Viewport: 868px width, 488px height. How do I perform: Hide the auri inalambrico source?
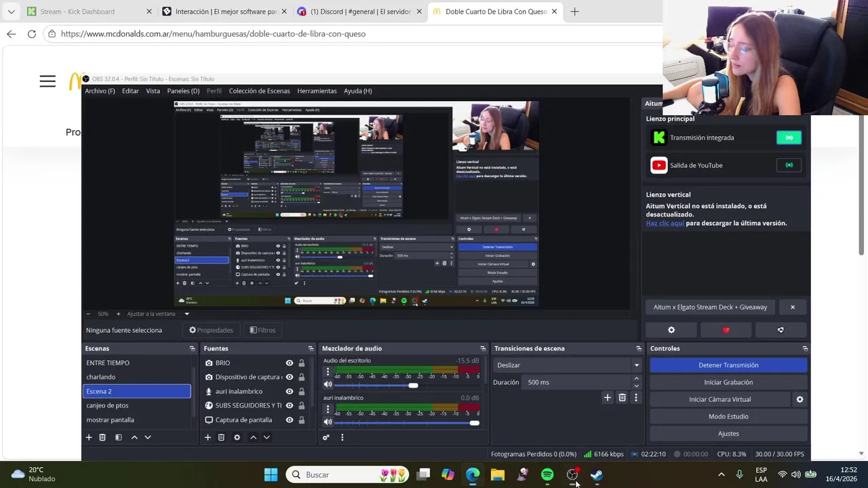(290, 391)
